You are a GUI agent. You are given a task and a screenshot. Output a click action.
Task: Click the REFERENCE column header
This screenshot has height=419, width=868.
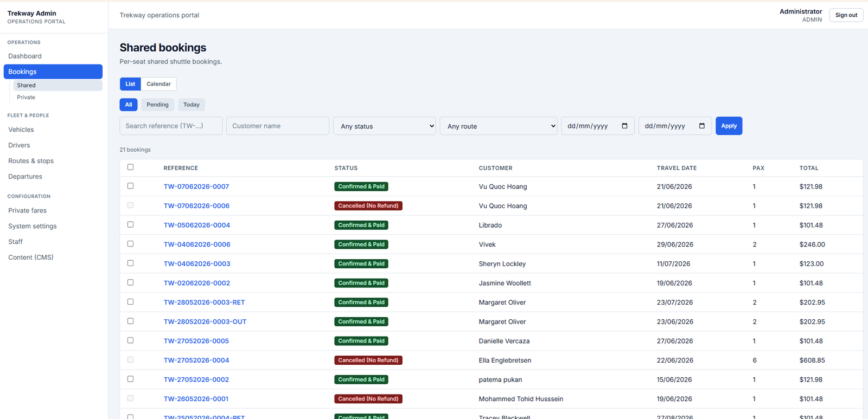click(x=181, y=168)
